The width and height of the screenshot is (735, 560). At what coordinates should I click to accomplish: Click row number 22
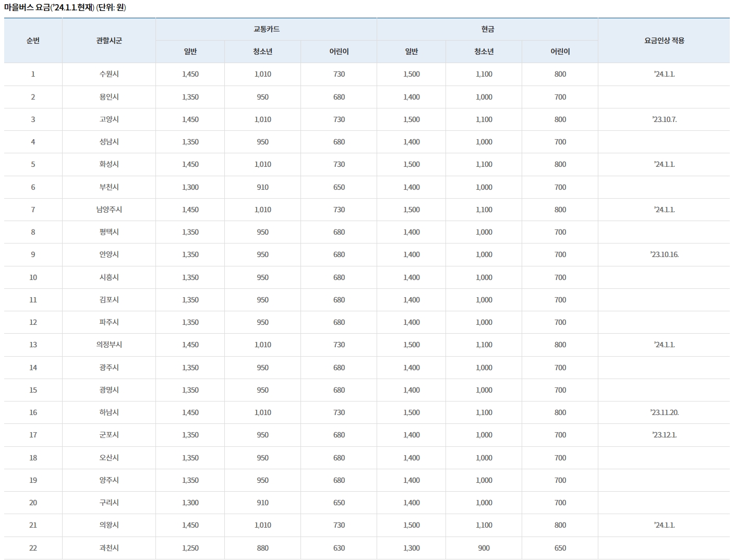pos(33,548)
